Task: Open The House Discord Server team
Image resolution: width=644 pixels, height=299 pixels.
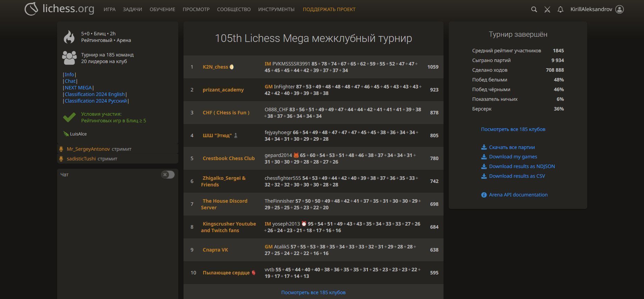Action: 224,204
